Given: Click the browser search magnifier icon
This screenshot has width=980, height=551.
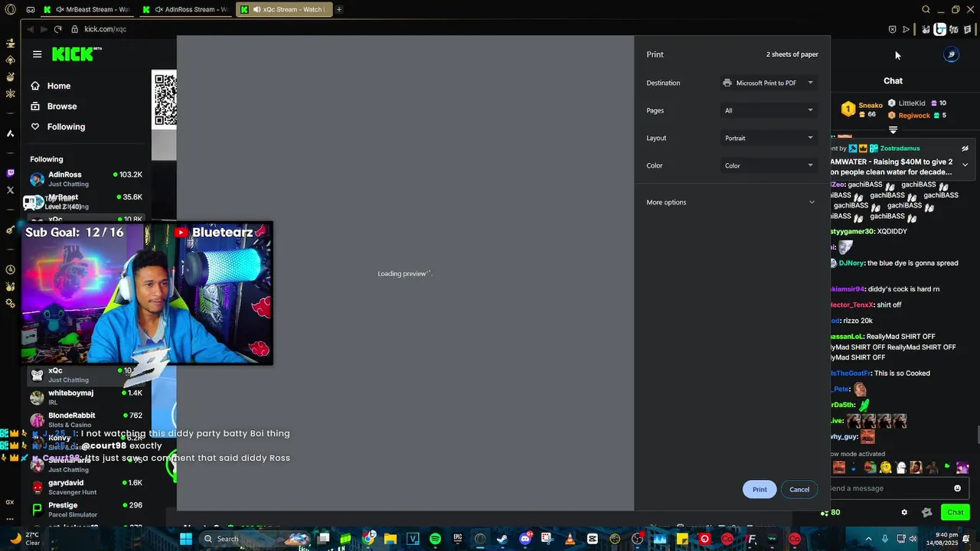Looking at the screenshot, I should [x=926, y=9].
